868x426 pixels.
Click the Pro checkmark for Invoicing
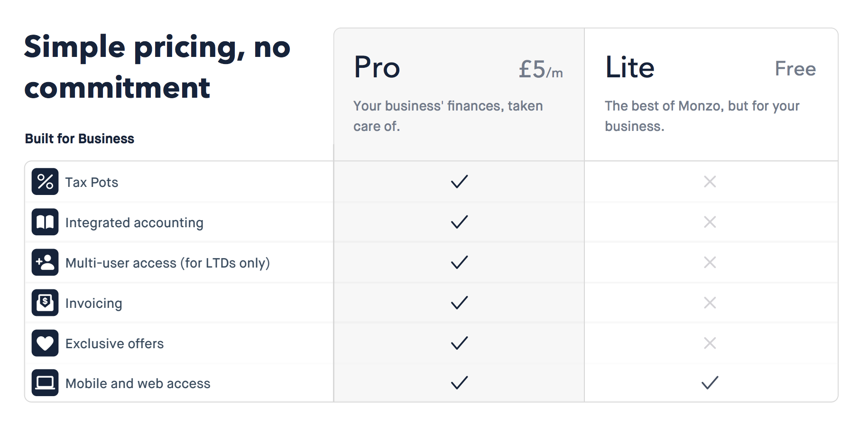459,303
